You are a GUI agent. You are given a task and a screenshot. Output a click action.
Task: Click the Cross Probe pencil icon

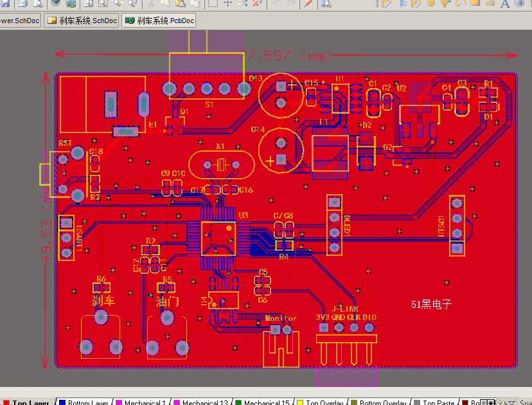pos(308,3)
